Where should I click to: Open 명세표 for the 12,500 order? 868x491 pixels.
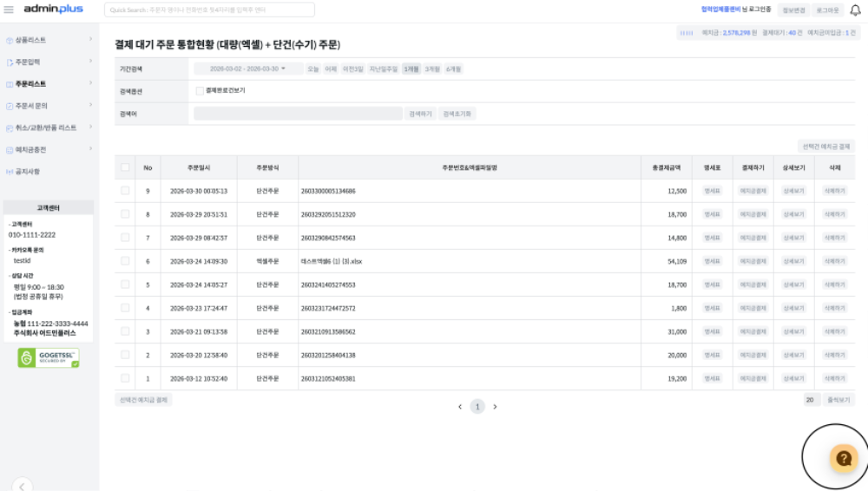[x=712, y=191]
